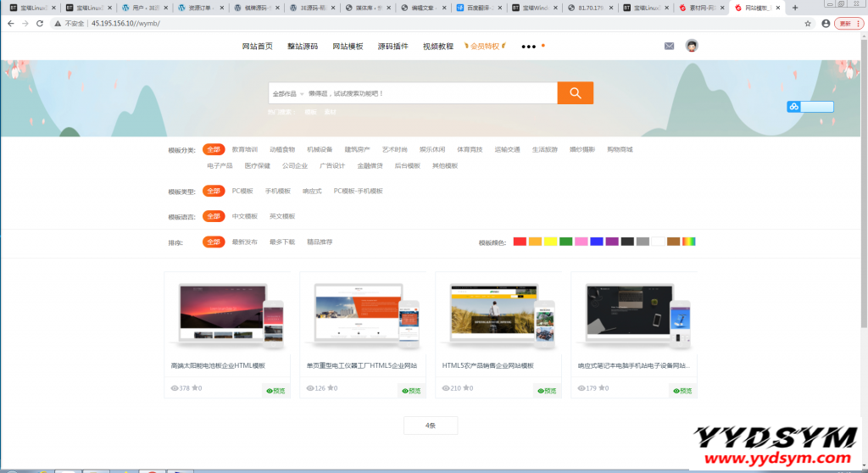Click 预览 on the solar panel template
868x473 pixels.
(x=276, y=391)
